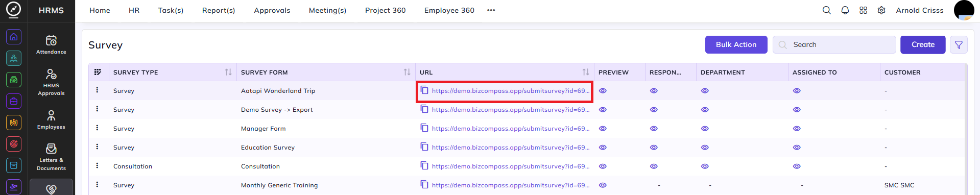Viewport: 980px width, 195px height.
Task: Preview the Manager Form survey
Action: pos(603,129)
